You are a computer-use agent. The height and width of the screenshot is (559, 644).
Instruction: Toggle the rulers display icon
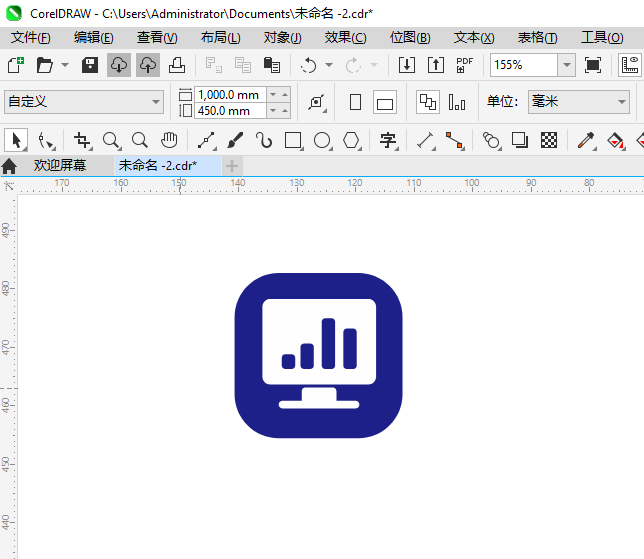[x=630, y=65]
